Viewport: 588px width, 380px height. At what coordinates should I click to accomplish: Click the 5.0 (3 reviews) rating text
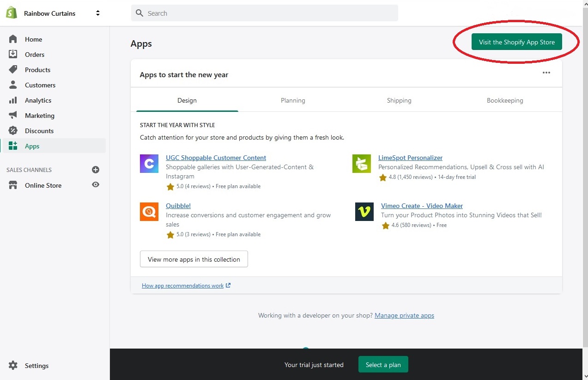[x=193, y=234]
